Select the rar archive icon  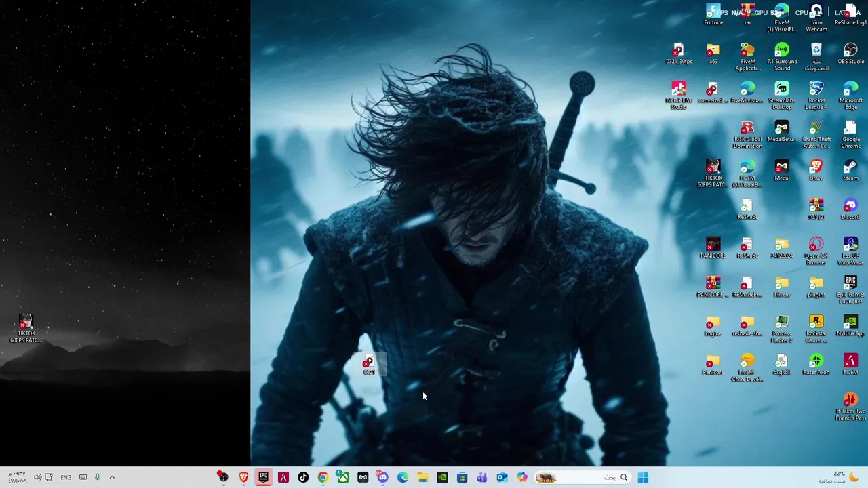[747, 15]
